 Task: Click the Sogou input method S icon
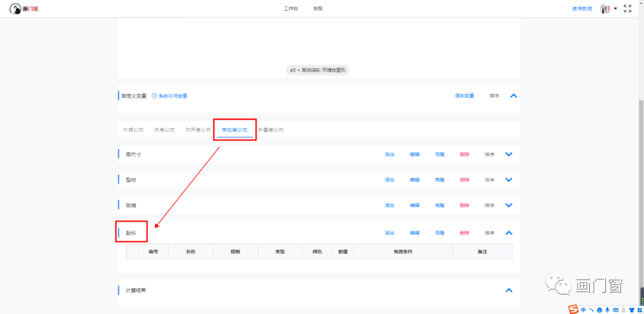(573, 309)
